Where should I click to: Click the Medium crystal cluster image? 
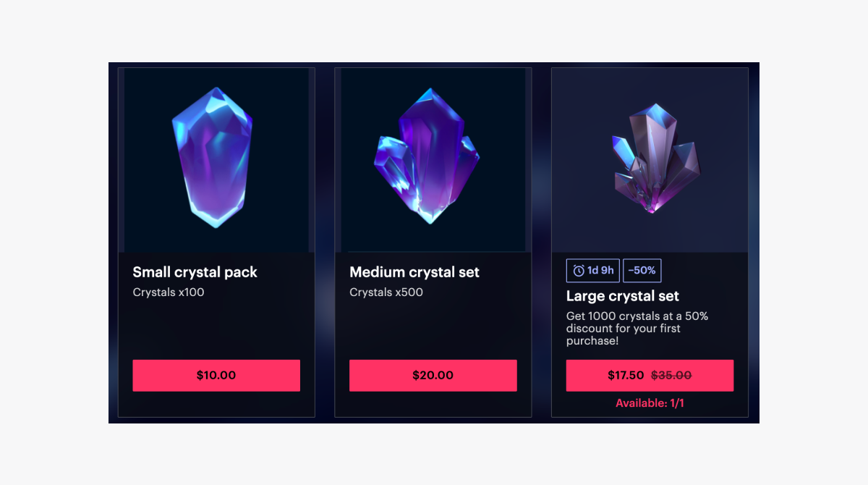click(428, 158)
